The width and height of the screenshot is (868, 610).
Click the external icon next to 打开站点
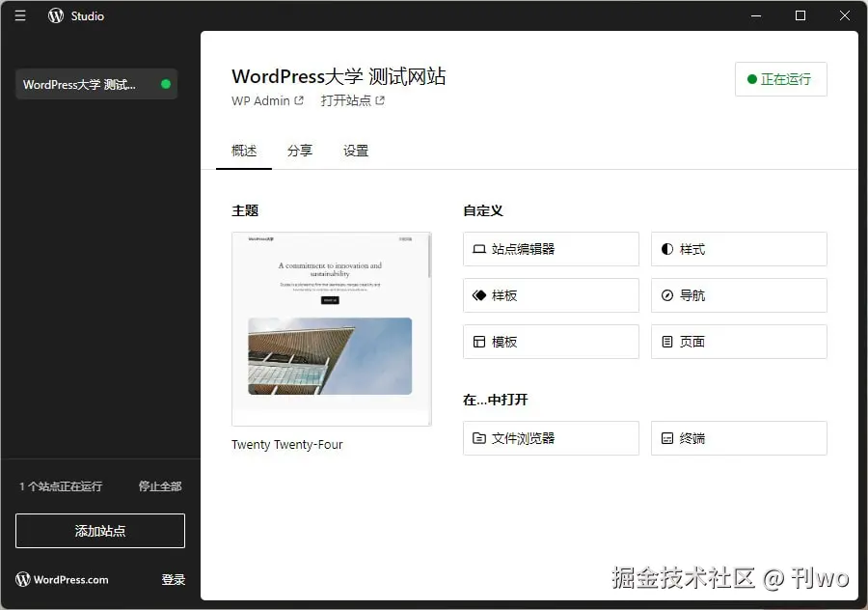[380, 100]
